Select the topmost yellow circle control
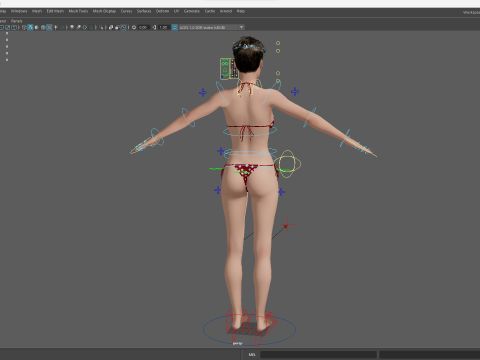Viewport: 480px width, 360px height. 278,43
